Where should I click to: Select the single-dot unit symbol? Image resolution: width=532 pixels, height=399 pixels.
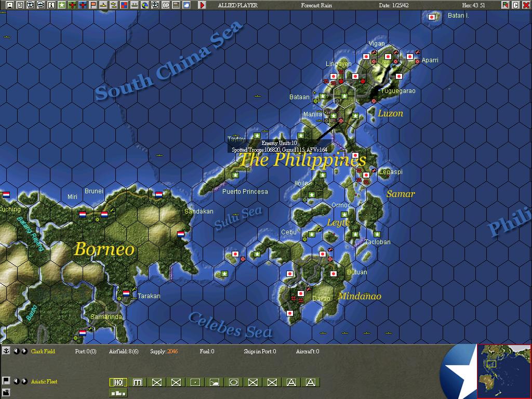coord(195,382)
